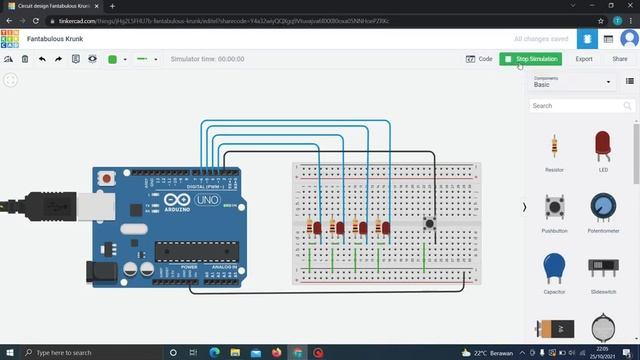
Task: Open the wire color dropdown arrow
Action: [125, 60]
